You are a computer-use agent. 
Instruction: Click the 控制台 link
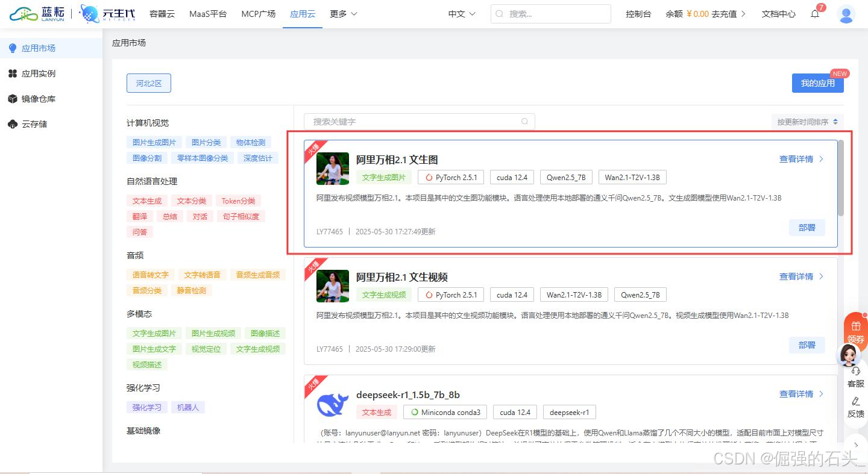coord(638,14)
